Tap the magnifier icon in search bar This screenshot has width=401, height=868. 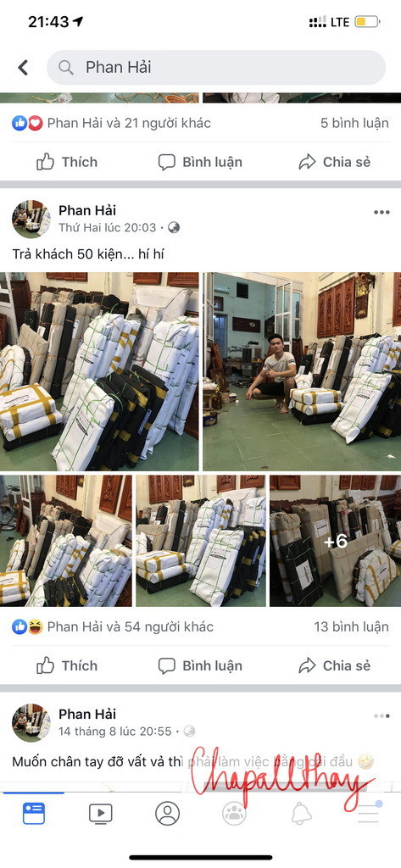pos(66,68)
